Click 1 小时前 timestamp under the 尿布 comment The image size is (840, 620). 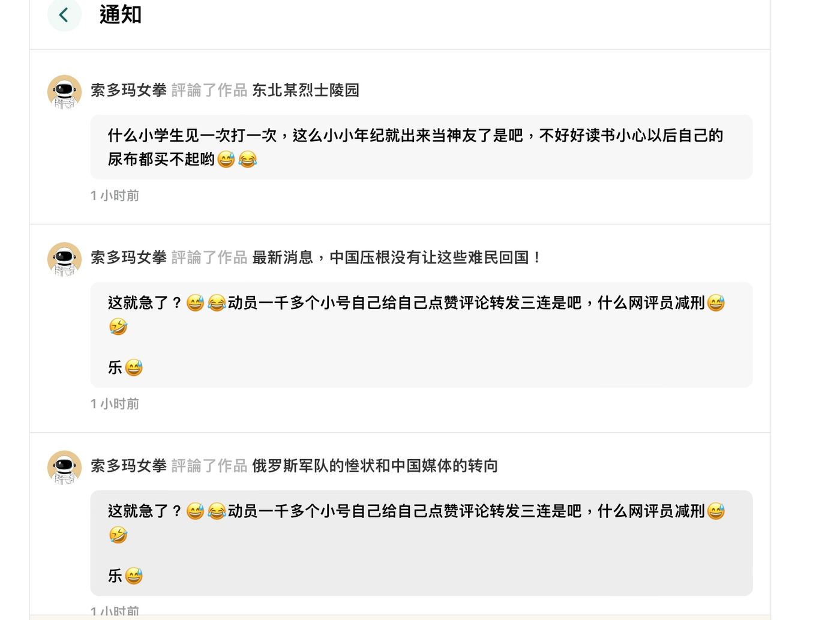click(x=115, y=196)
